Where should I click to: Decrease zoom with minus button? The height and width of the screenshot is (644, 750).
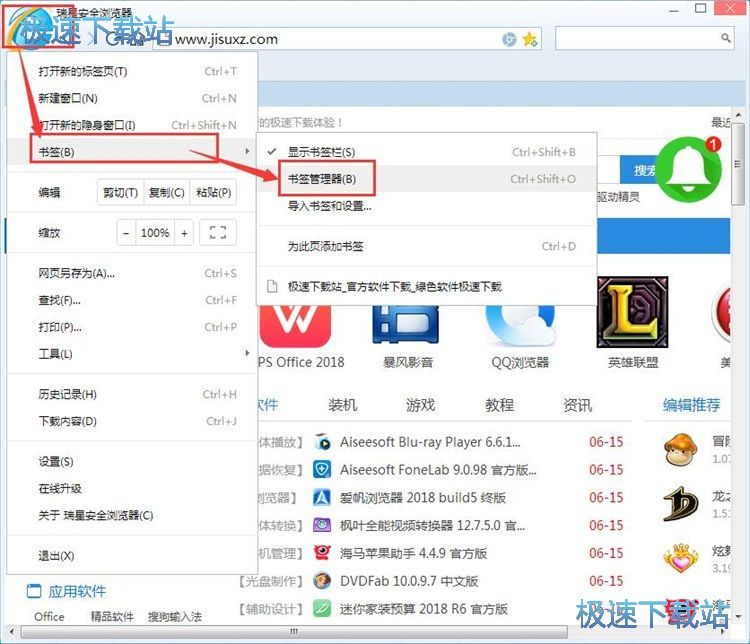tap(126, 233)
